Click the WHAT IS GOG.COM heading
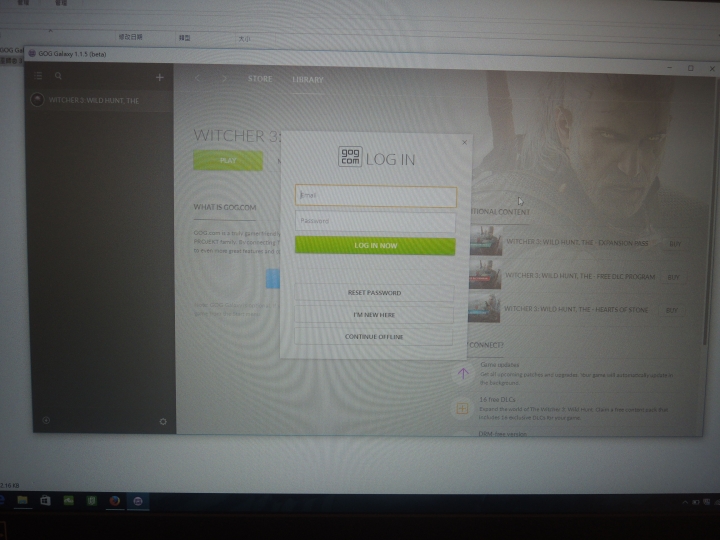Viewport: 720px width, 540px height. tap(225, 207)
